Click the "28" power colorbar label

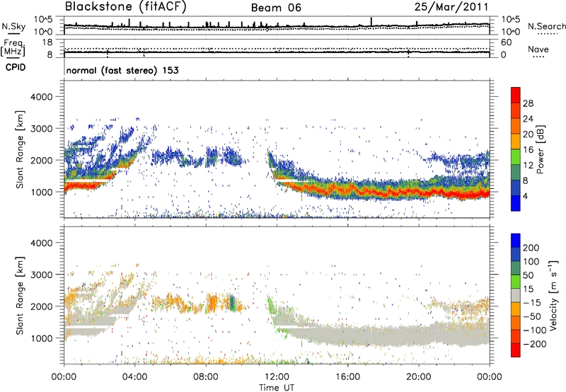(528, 103)
